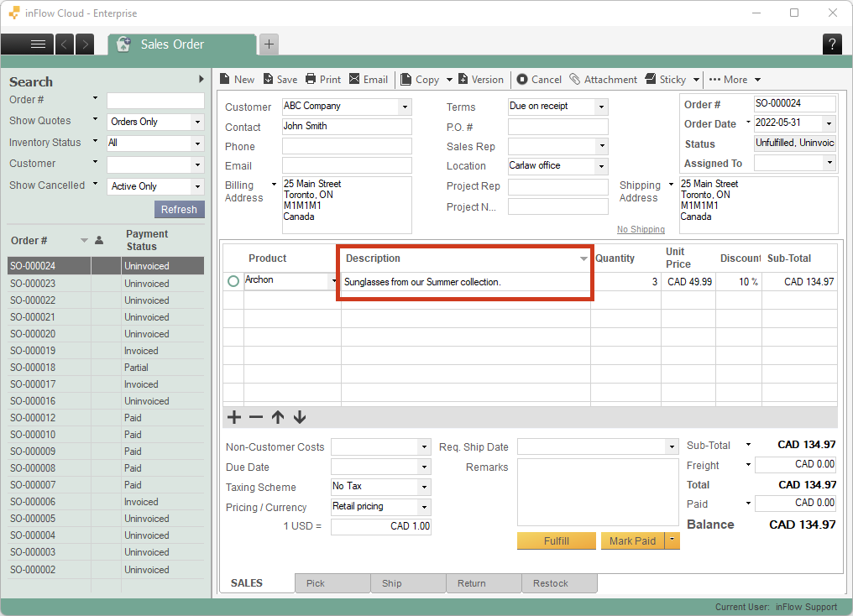The height and width of the screenshot is (616, 853).
Task: Move line item up with arrow
Action: [278, 417]
